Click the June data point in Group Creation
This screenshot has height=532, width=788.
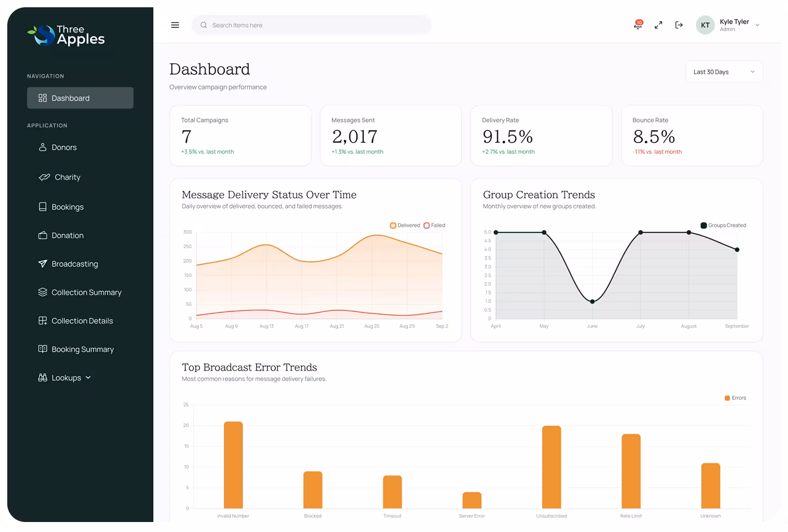pyautogui.click(x=592, y=301)
